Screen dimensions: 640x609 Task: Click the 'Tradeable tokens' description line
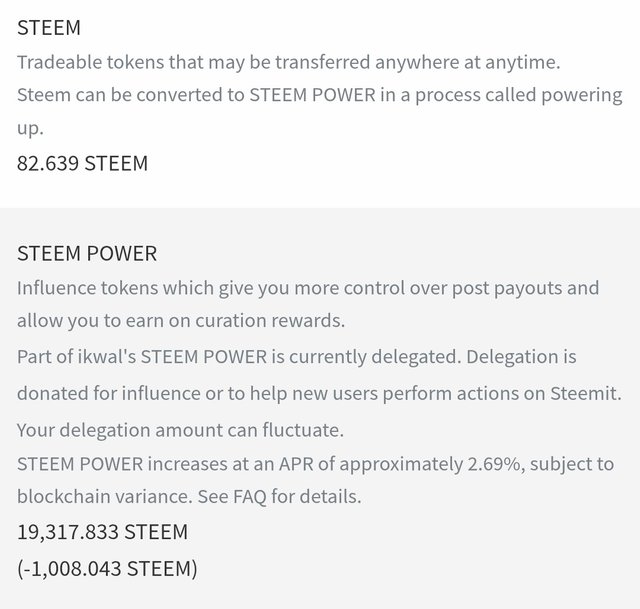coord(289,62)
